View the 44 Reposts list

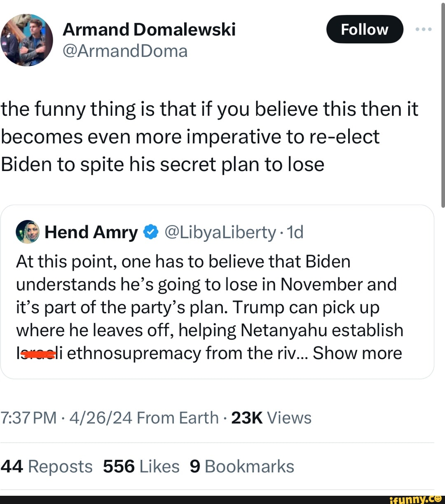coord(47,466)
